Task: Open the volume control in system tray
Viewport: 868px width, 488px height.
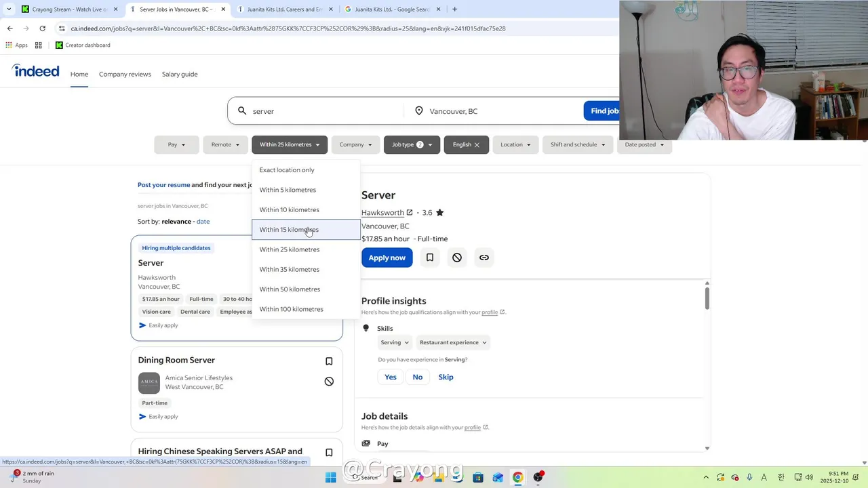Action: pos(809,477)
